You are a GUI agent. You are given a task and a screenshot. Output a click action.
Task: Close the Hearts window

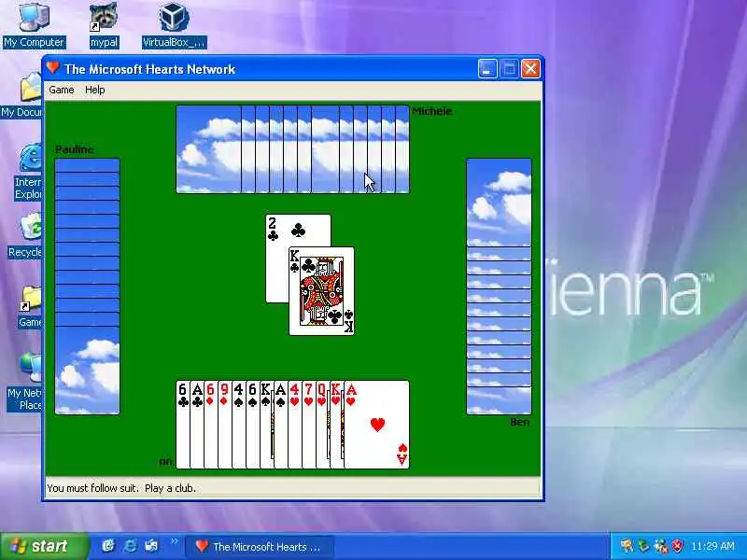pyautogui.click(x=530, y=69)
